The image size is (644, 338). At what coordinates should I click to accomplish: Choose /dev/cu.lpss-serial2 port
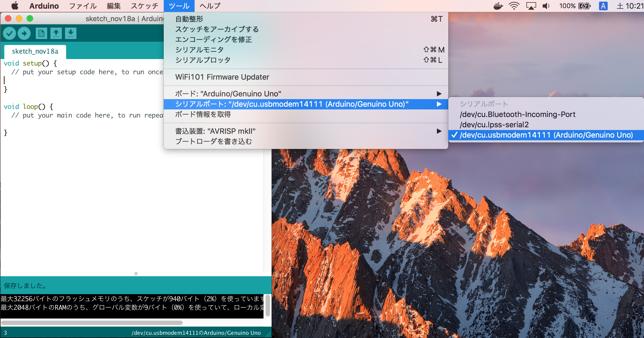pyautogui.click(x=546, y=125)
